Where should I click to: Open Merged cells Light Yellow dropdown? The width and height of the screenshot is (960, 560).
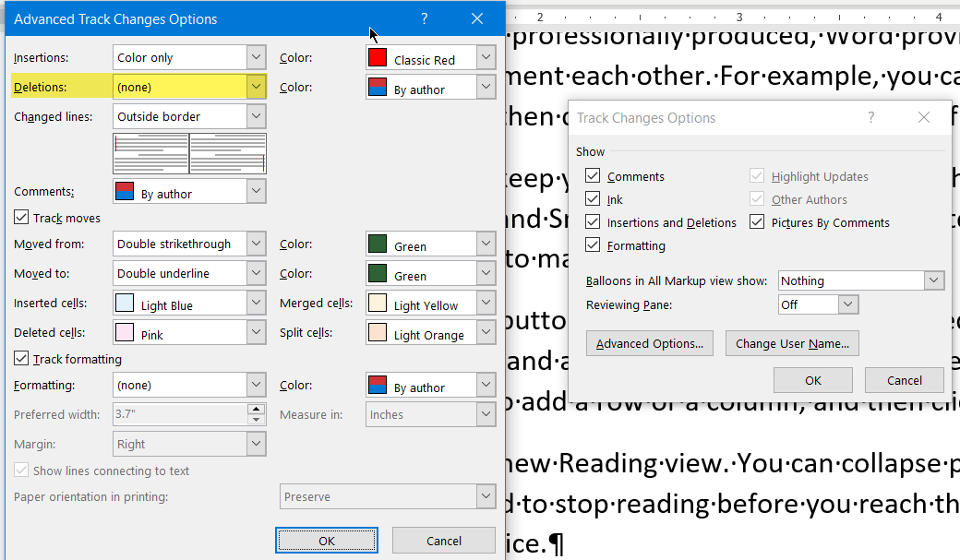coord(430,303)
